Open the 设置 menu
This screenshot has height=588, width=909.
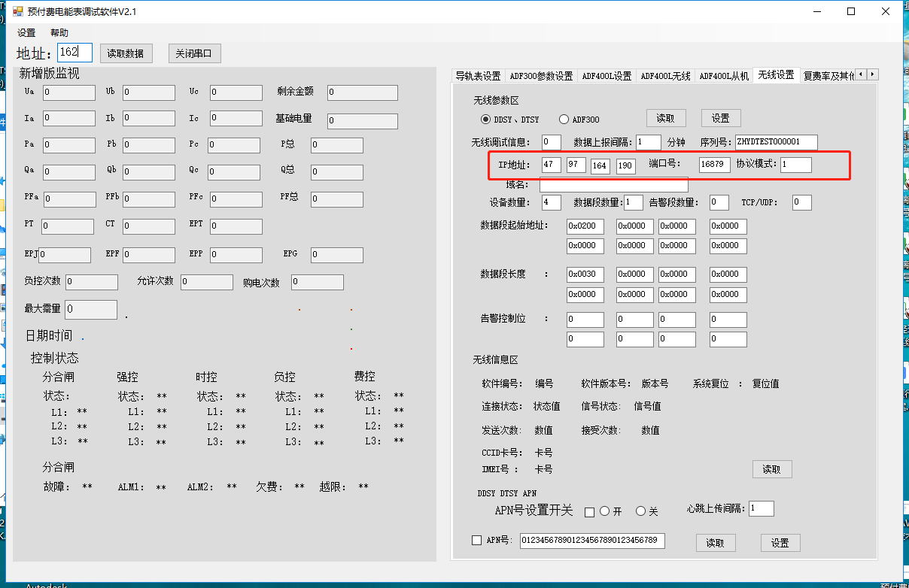(26, 33)
